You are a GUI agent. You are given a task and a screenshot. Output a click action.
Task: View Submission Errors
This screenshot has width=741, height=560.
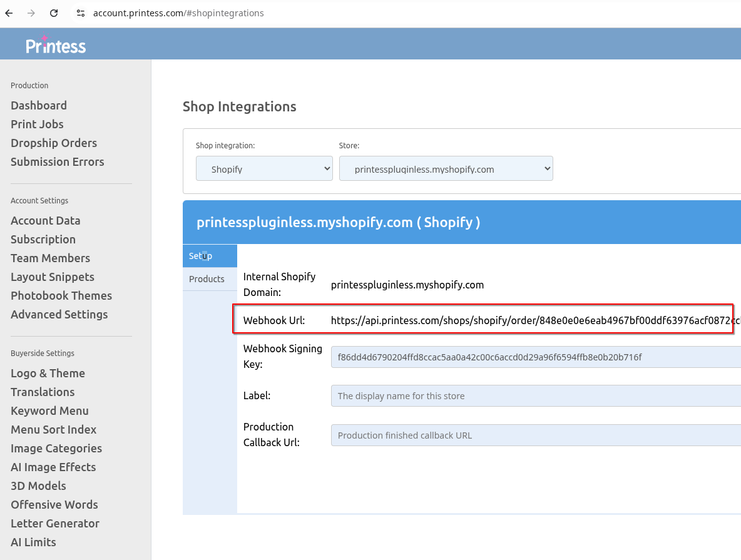pos(57,161)
